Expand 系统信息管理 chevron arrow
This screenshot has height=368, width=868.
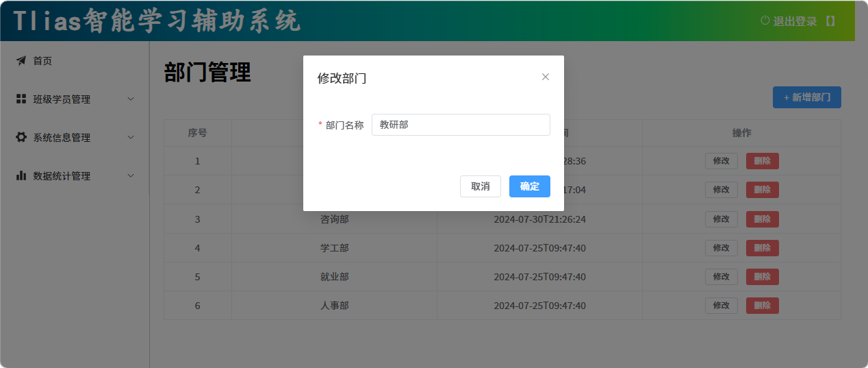click(x=131, y=138)
